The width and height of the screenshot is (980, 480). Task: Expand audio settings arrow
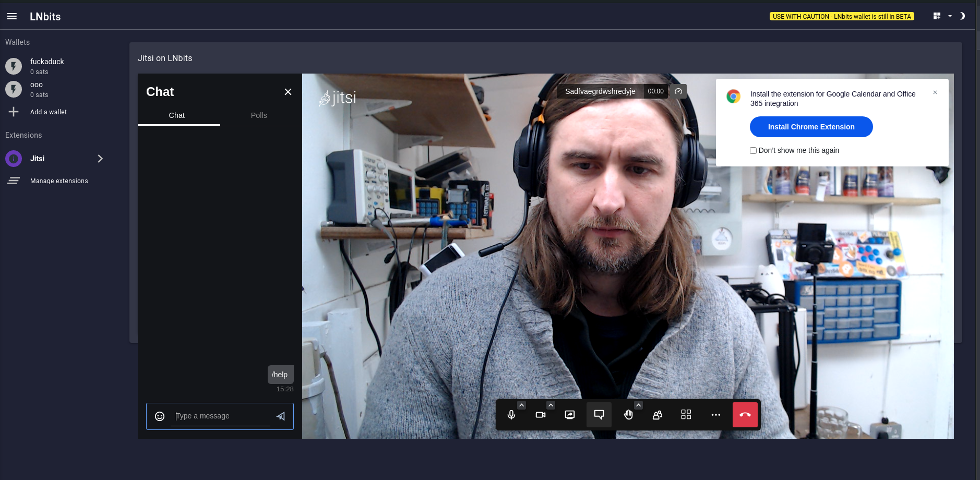521,405
